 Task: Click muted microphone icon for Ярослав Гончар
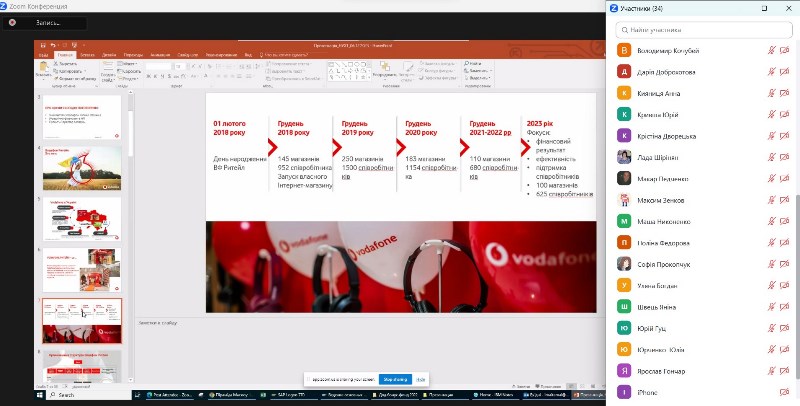click(x=772, y=371)
